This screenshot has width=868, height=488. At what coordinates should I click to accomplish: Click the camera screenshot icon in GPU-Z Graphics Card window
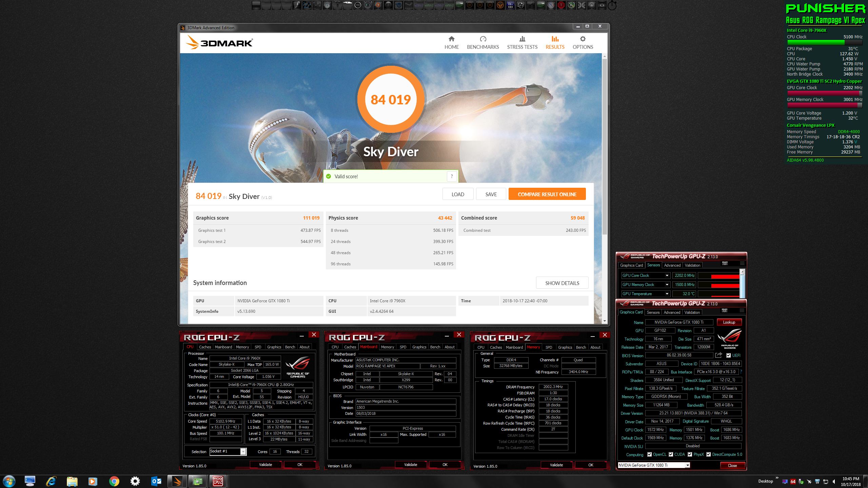coord(725,310)
